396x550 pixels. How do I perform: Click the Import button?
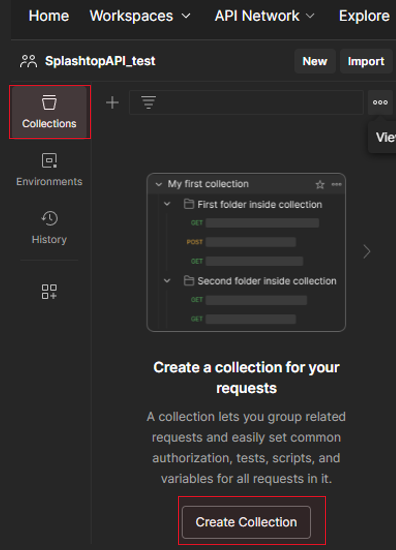366,61
